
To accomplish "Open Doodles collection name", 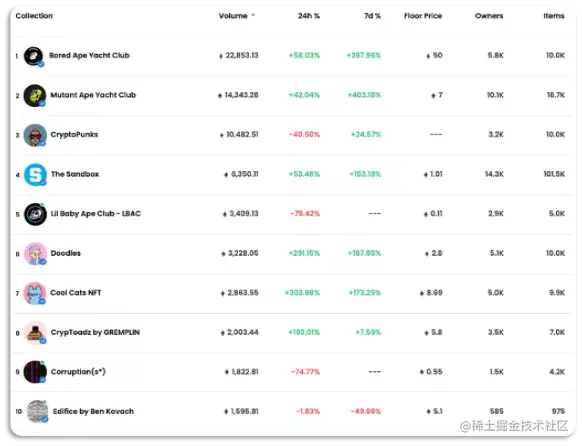I will 66,253.
